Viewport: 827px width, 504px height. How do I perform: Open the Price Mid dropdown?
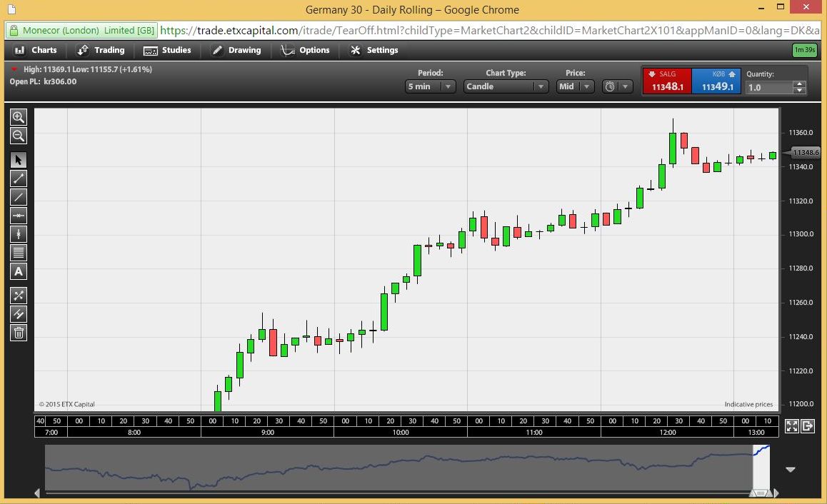(575, 86)
